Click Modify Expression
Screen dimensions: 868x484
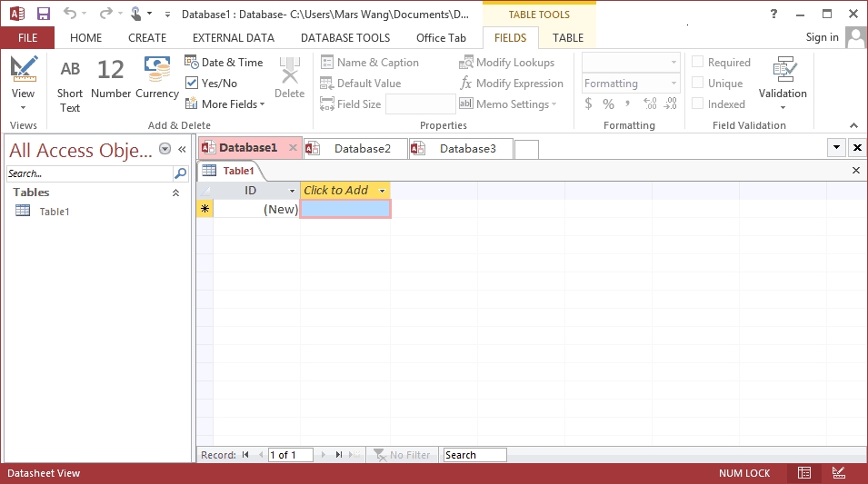click(x=511, y=84)
